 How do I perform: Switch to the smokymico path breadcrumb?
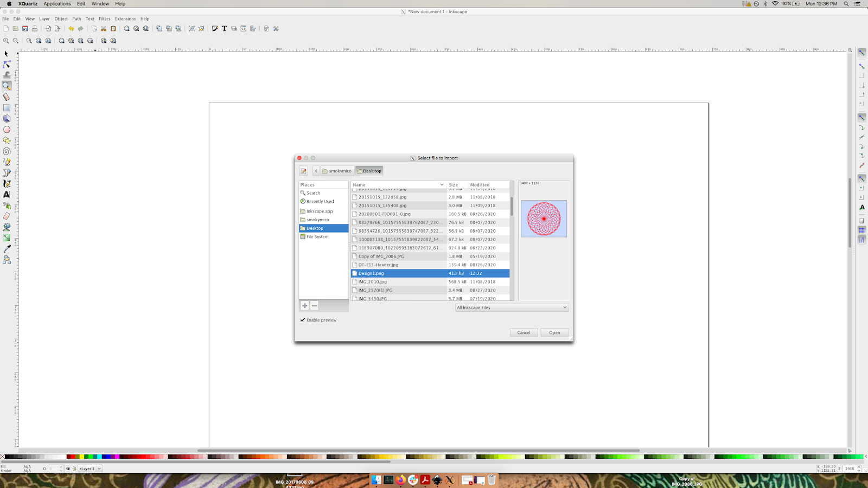[x=337, y=170]
